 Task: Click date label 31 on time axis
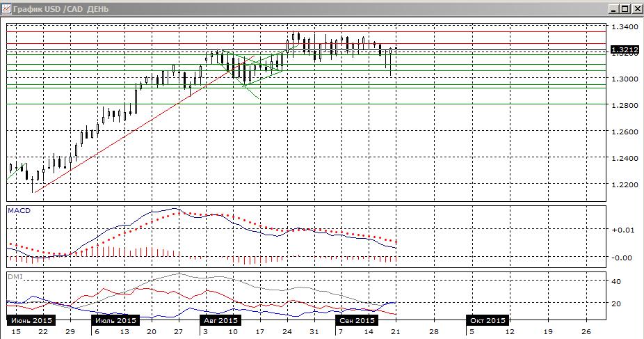[x=314, y=332]
